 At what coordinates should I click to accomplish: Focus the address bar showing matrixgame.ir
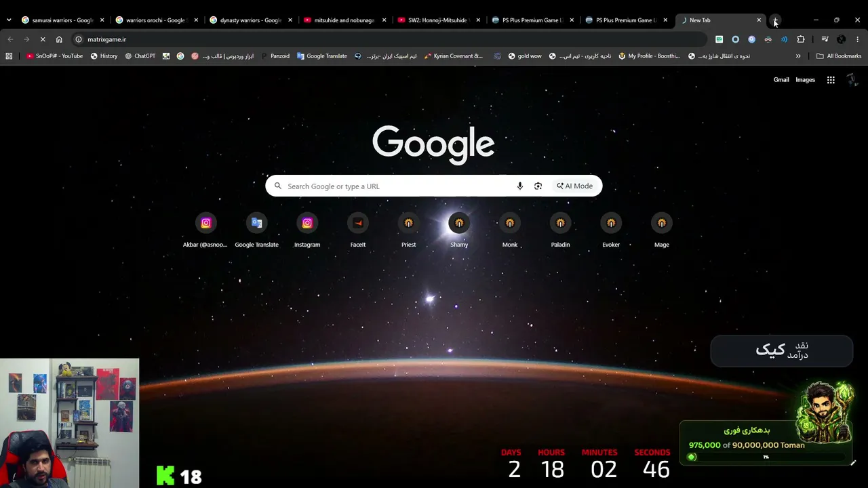tap(390, 39)
